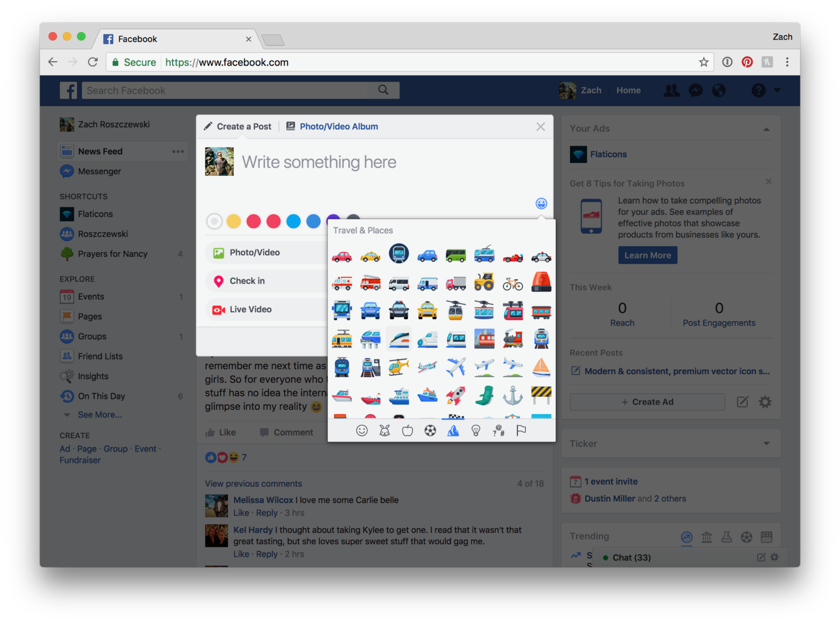Switch to Smileys emoji category tab
Screen dimensions: 840x624
click(x=362, y=430)
